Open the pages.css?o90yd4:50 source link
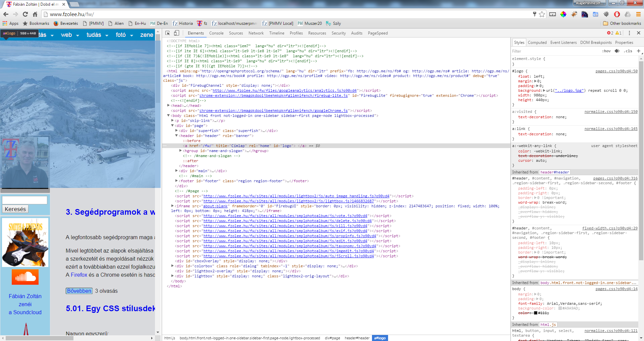Viewport: 644px width, 341px height. pyautogui.click(x=616, y=71)
